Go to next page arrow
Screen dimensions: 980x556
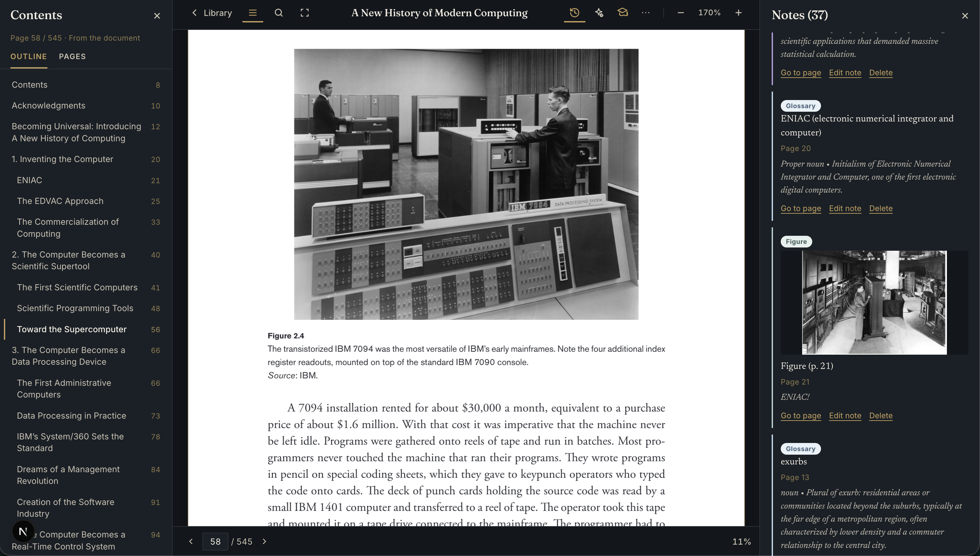point(264,541)
